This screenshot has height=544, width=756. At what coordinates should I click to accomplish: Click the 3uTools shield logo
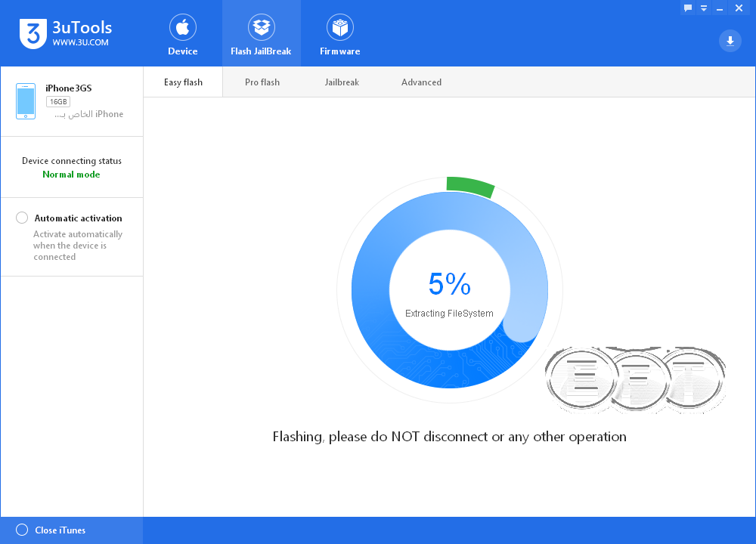[x=33, y=34]
